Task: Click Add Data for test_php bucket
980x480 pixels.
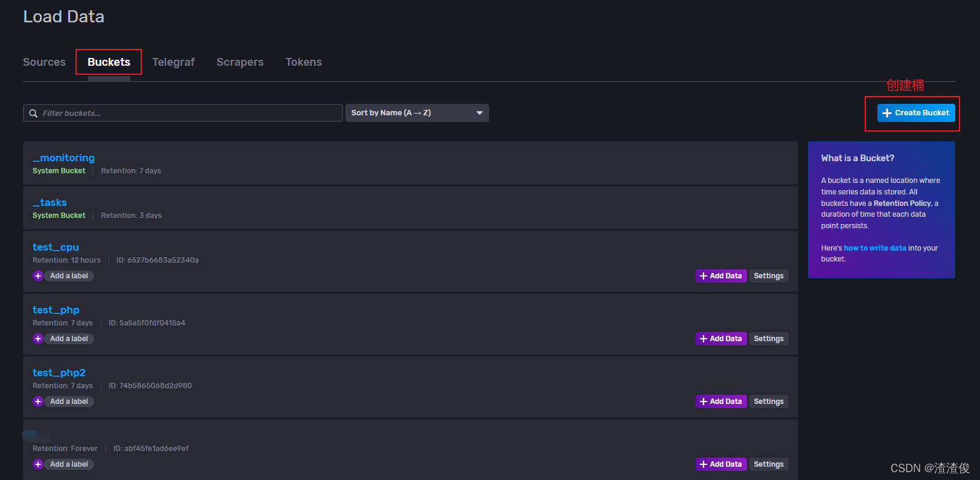Action: tap(721, 339)
